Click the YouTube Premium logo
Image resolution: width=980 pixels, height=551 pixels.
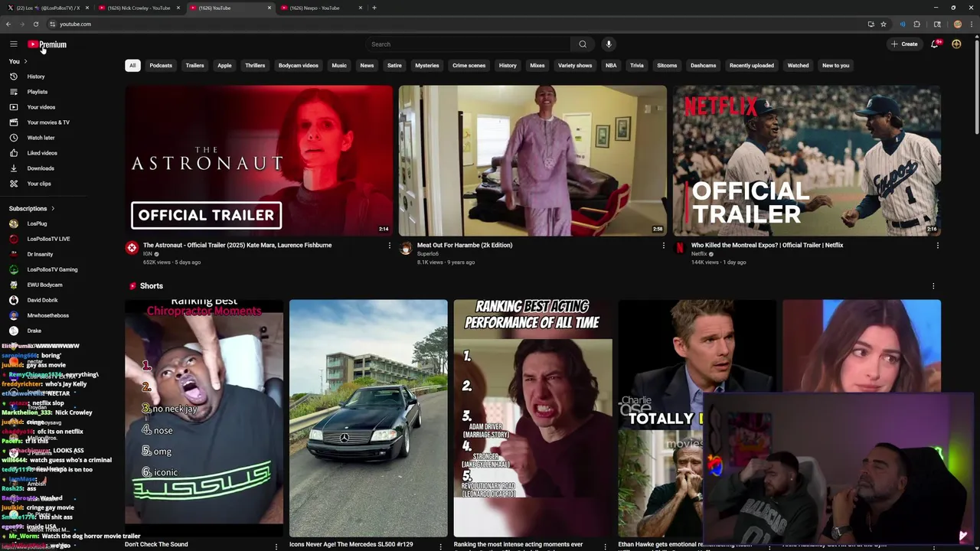[x=47, y=44]
